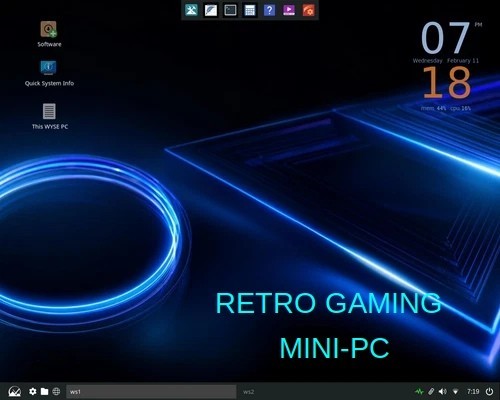Open the gear settings icon in the taskbar
This screenshot has width=500, height=400.
pos(33,391)
